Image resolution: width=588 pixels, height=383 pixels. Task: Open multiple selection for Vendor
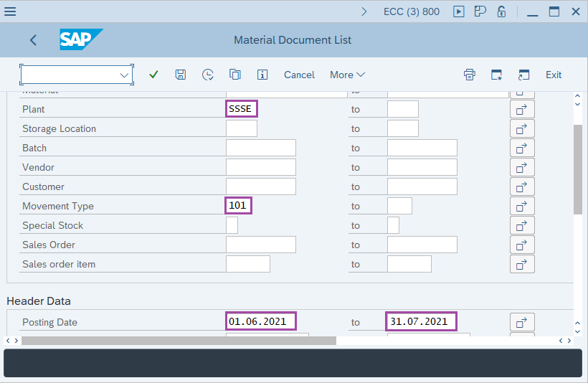522,167
